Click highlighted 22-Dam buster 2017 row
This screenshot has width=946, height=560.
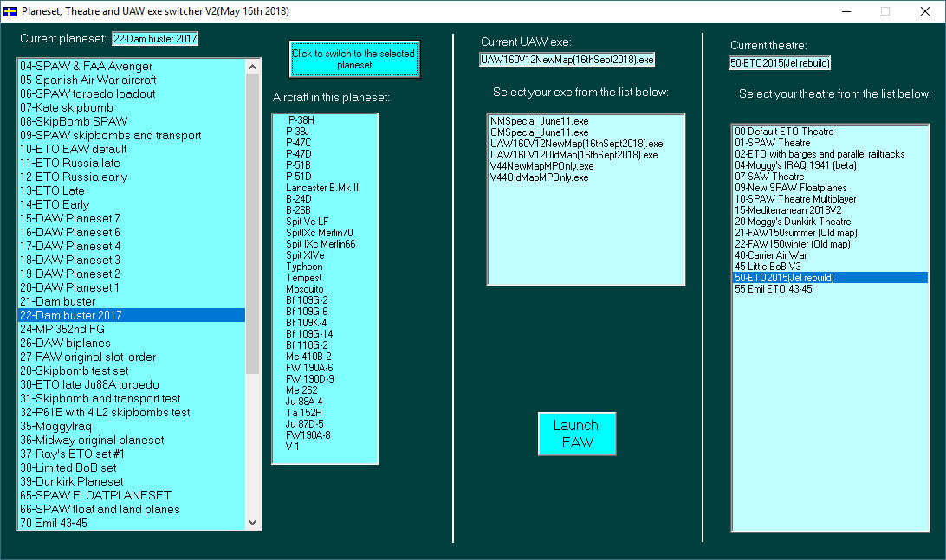tap(132, 315)
